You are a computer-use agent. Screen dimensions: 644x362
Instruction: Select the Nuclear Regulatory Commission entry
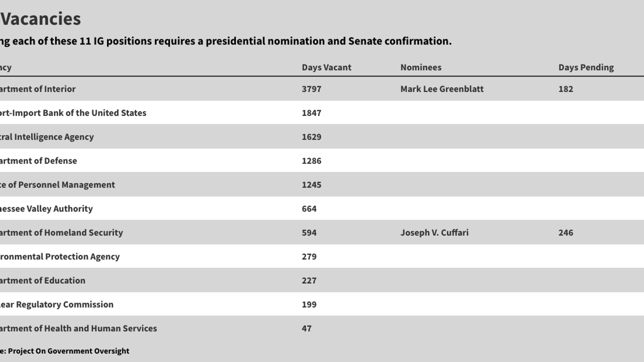tap(56, 304)
